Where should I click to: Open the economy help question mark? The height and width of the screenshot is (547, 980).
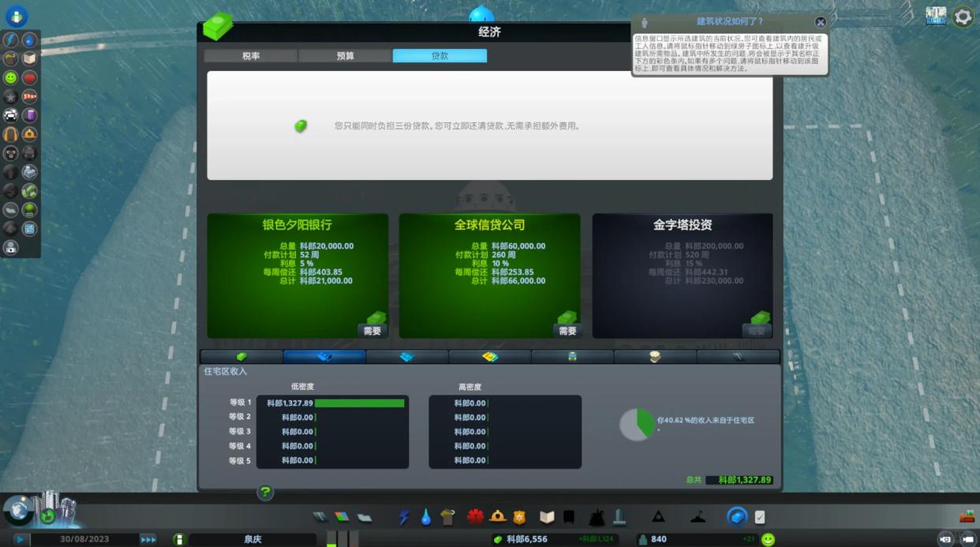point(265,493)
